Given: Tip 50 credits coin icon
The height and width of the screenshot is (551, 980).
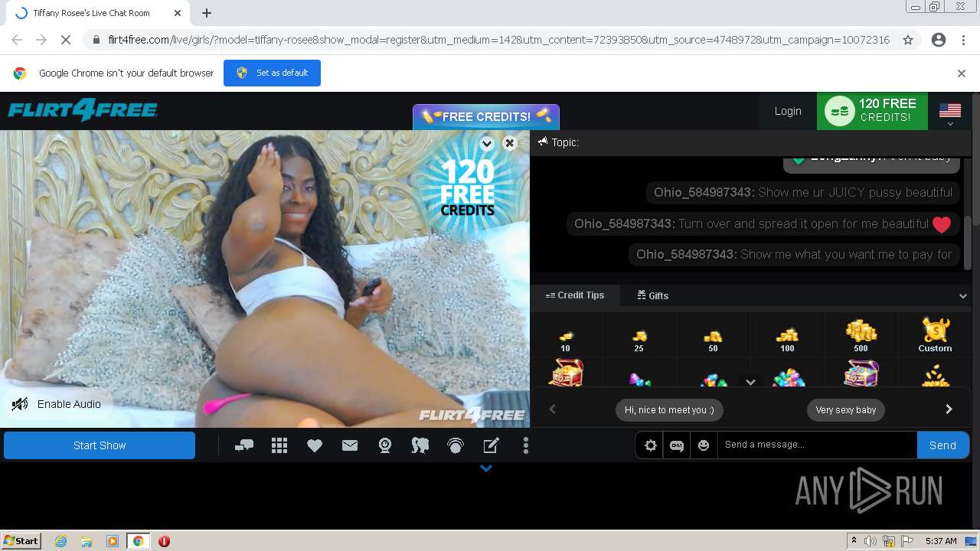Looking at the screenshot, I should (x=713, y=337).
